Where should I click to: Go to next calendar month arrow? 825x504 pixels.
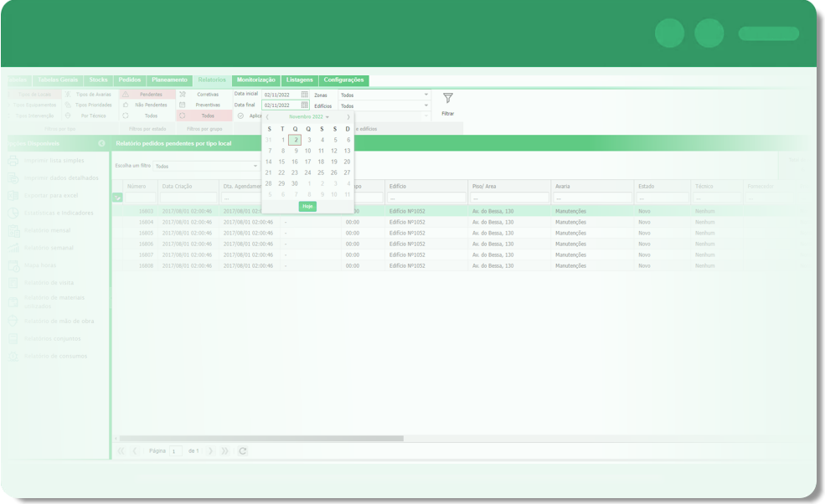[348, 117]
